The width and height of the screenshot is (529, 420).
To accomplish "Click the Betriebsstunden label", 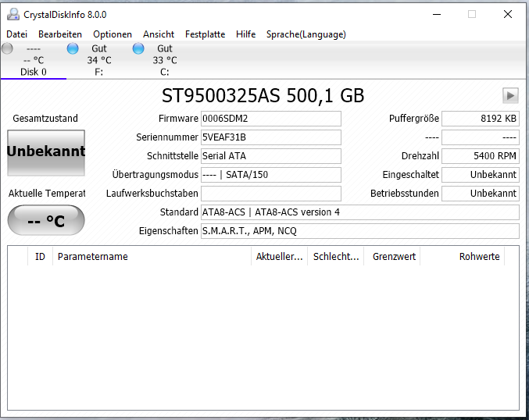I will [x=405, y=194].
